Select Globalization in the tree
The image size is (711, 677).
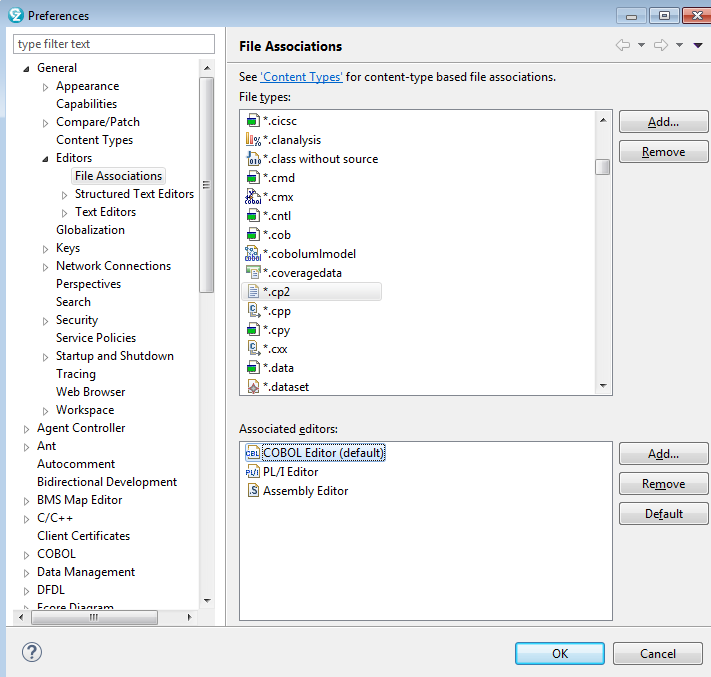[x=90, y=230]
